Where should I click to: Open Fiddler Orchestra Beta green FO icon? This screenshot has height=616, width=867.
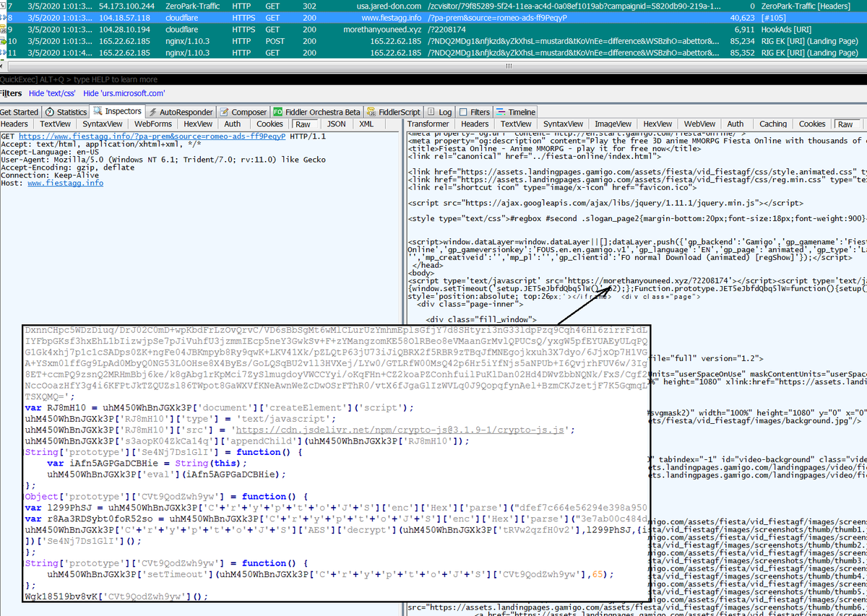277,112
